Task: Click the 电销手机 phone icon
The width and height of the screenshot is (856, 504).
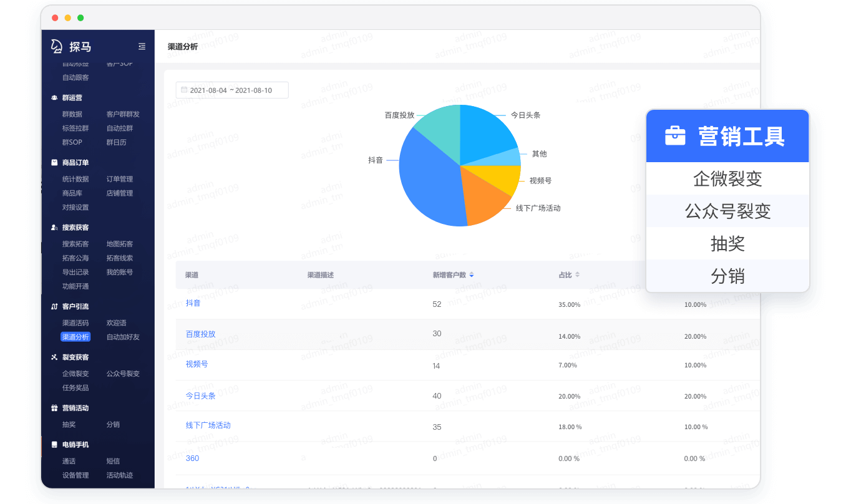Action: pyautogui.click(x=54, y=445)
